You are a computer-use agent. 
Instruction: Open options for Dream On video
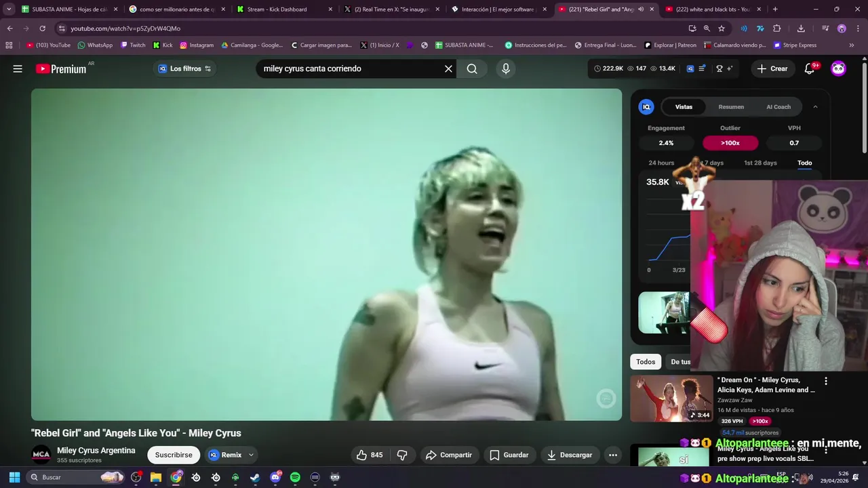[x=825, y=382]
